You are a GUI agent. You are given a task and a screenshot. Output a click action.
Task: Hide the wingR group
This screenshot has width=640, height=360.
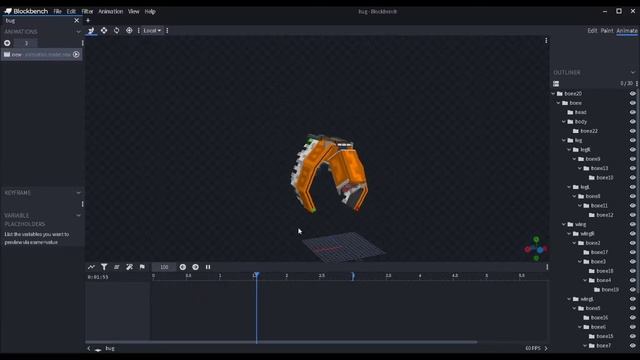click(x=633, y=233)
